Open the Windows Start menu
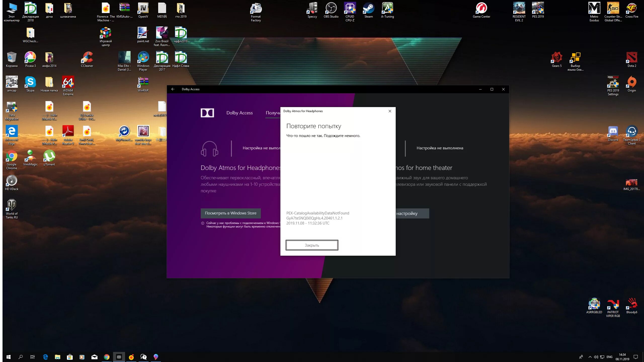644x362 pixels. pyautogui.click(x=8, y=357)
